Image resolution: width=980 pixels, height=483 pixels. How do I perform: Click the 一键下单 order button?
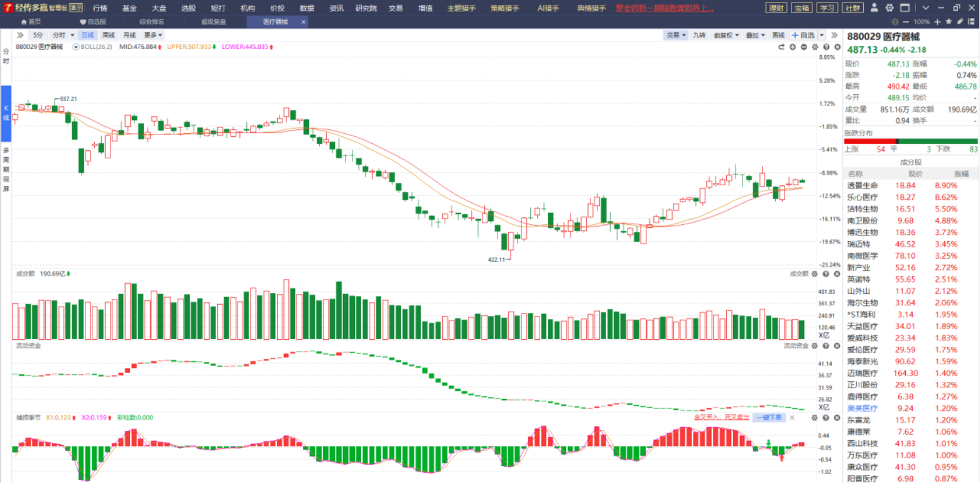tap(769, 418)
